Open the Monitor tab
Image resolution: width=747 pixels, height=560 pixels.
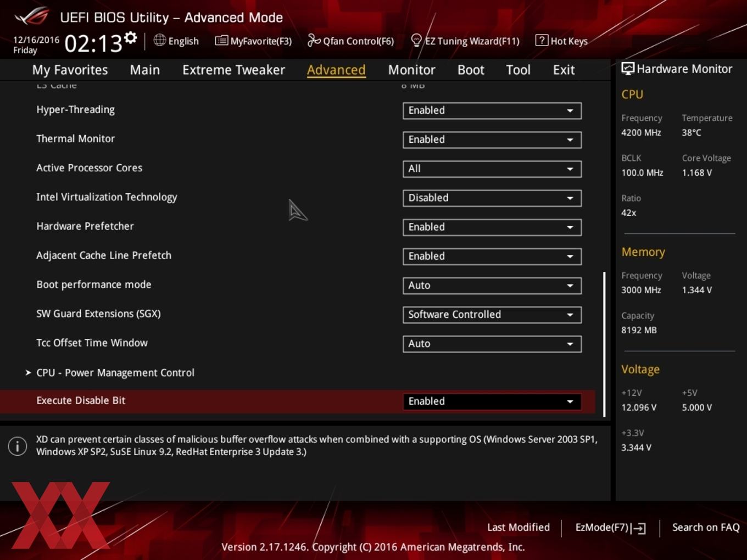(x=412, y=70)
